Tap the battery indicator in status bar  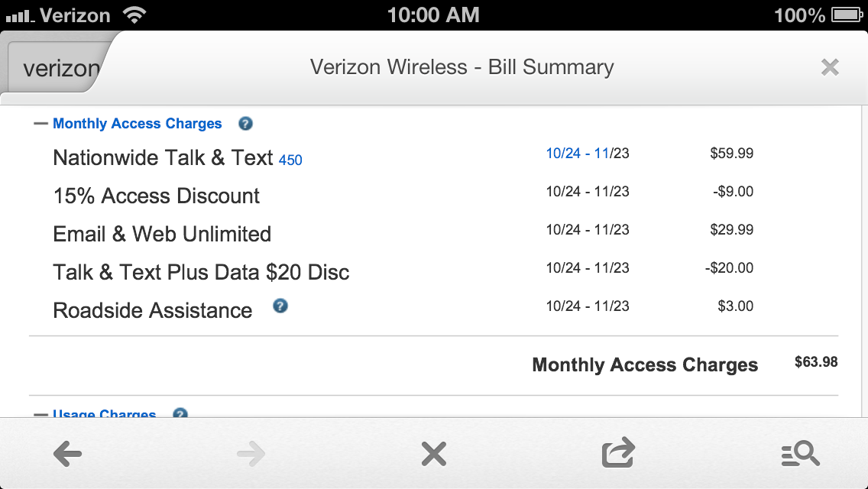(x=847, y=15)
